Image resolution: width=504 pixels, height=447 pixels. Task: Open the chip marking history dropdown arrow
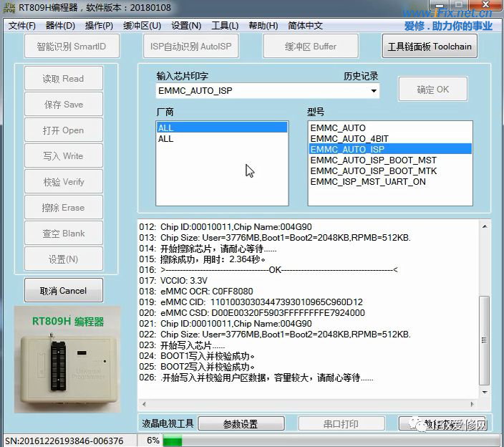(373, 91)
